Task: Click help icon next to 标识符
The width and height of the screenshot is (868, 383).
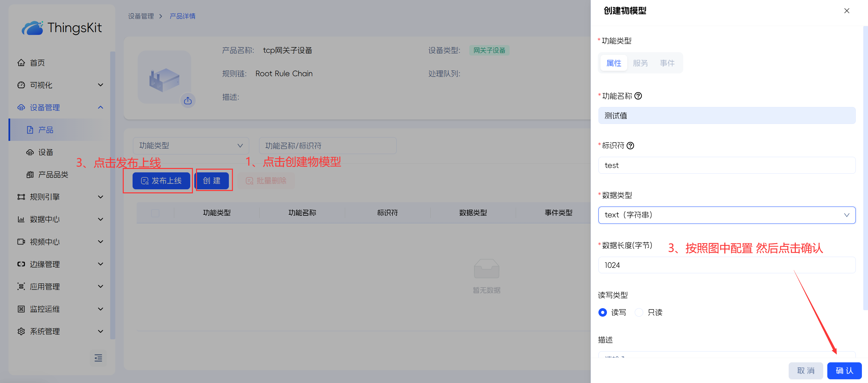Action: point(630,146)
